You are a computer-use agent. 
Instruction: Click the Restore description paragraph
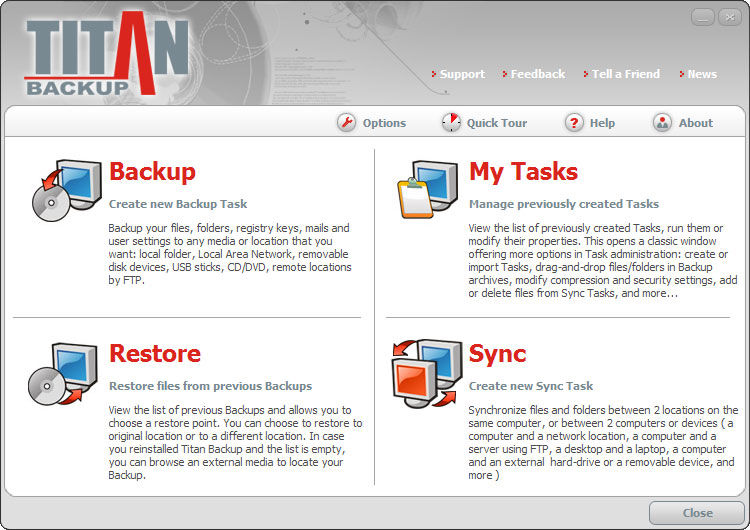235,442
